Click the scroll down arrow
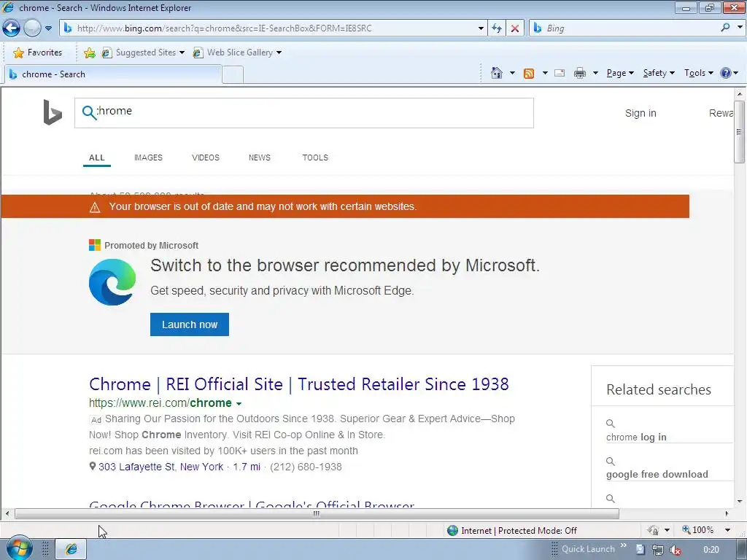 point(740,502)
